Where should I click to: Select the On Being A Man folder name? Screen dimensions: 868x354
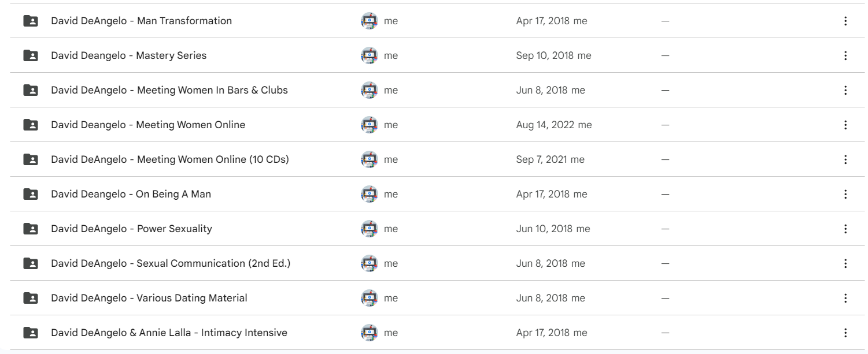click(x=131, y=194)
